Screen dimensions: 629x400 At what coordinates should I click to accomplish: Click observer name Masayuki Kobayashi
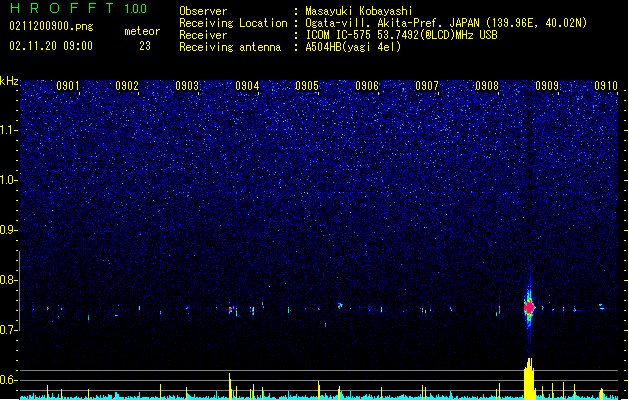pos(359,11)
